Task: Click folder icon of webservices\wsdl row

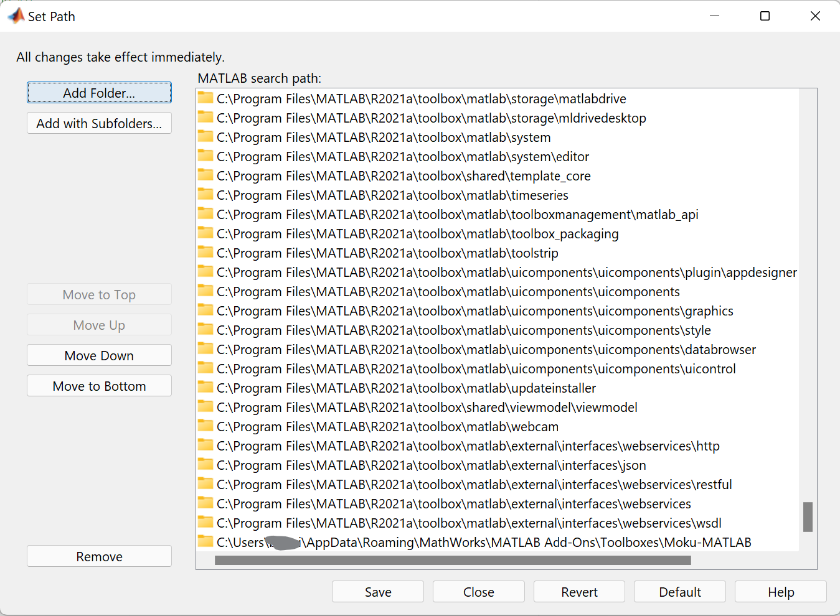Action: point(205,522)
